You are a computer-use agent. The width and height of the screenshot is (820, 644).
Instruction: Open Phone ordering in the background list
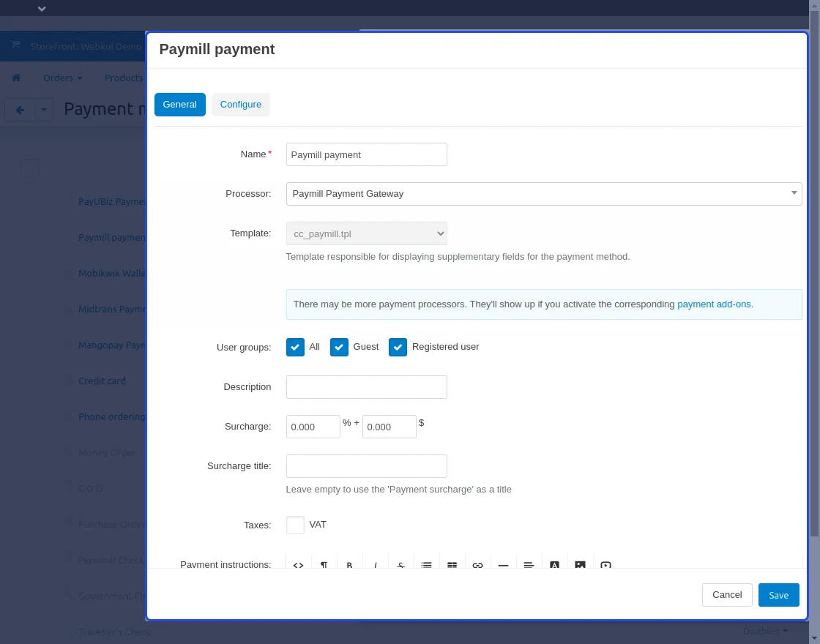tap(111, 416)
